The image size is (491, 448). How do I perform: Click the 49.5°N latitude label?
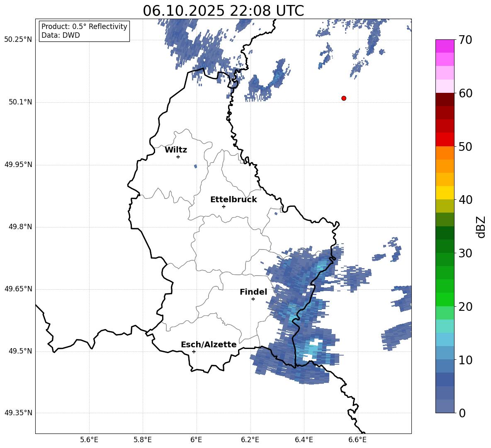tap(20, 351)
